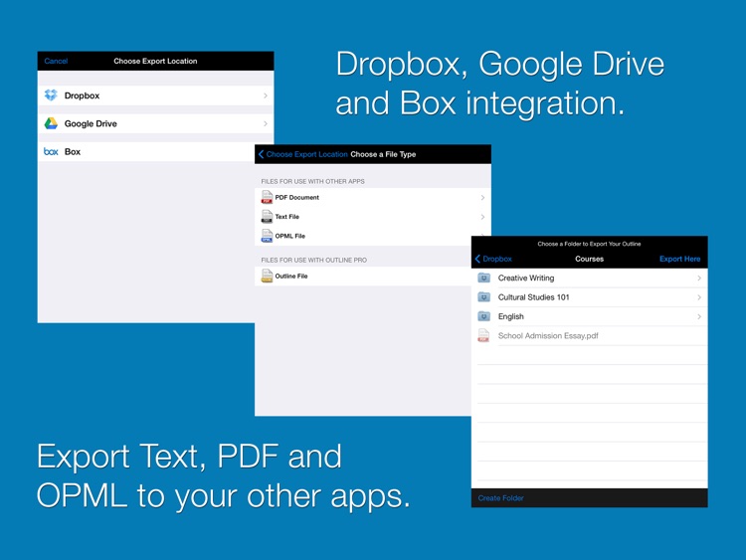Click the Box logo icon
This screenshot has width=746, height=560.
pyautogui.click(x=51, y=151)
